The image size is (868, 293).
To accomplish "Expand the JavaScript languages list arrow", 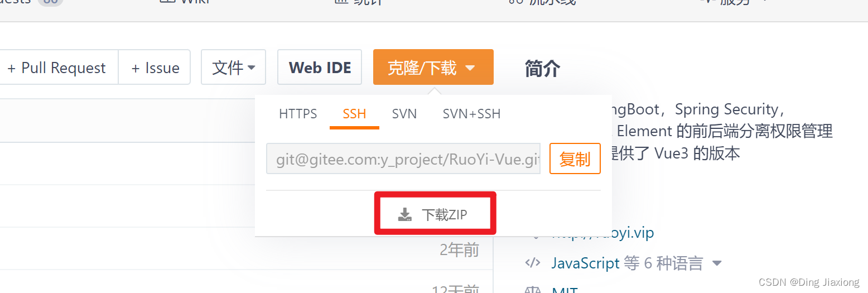I will coord(717,263).
